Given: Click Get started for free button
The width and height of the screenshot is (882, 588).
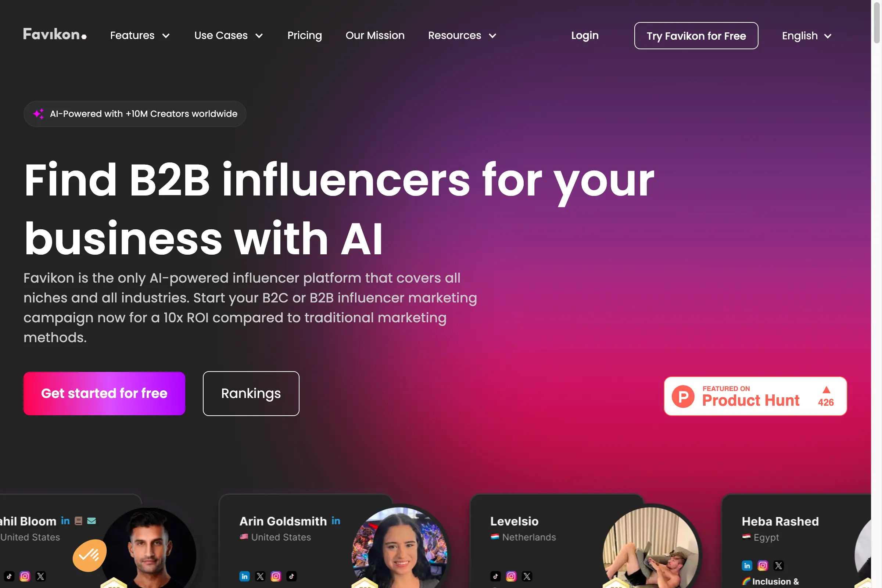Looking at the screenshot, I should click(104, 393).
